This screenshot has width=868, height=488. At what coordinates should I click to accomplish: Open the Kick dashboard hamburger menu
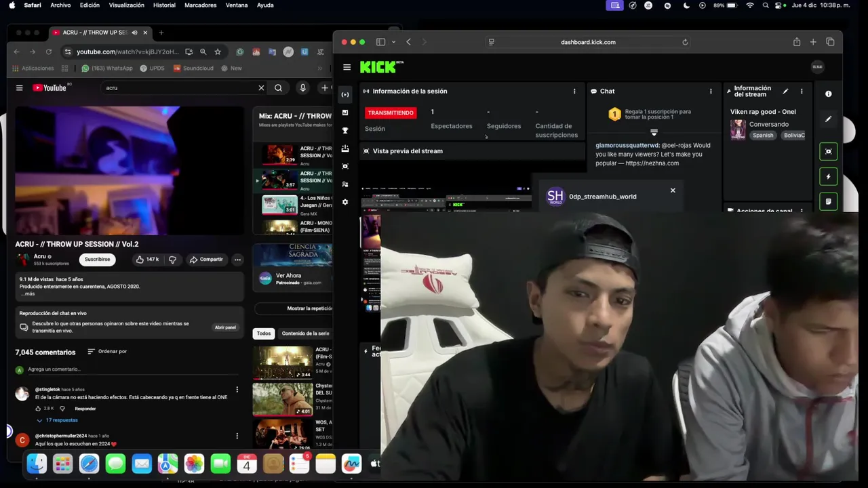click(x=347, y=67)
